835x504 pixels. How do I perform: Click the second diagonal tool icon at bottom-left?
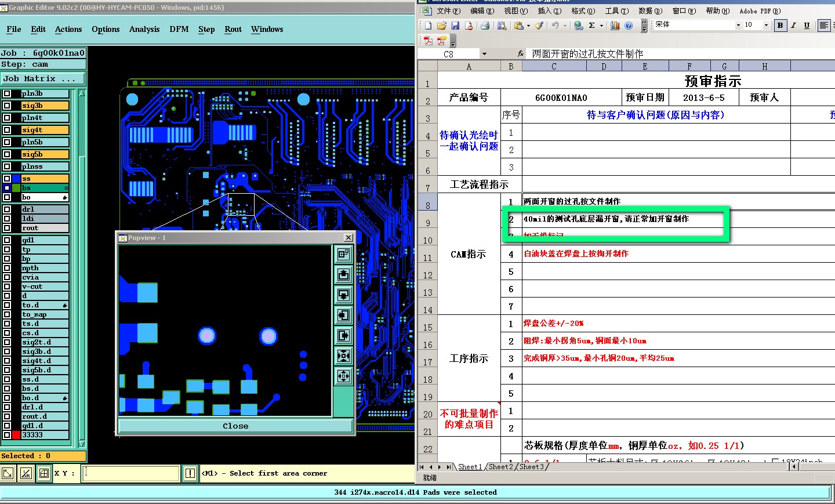26,473
